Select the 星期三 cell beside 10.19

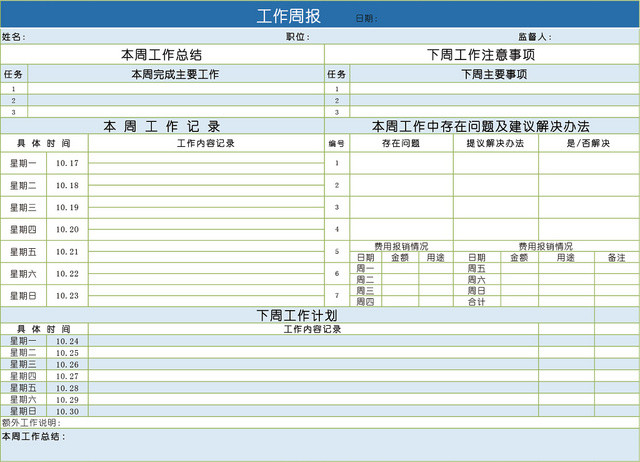click(23, 207)
